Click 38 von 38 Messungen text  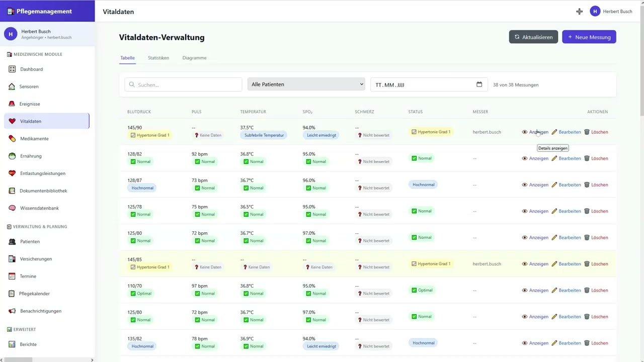coord(516,85)
